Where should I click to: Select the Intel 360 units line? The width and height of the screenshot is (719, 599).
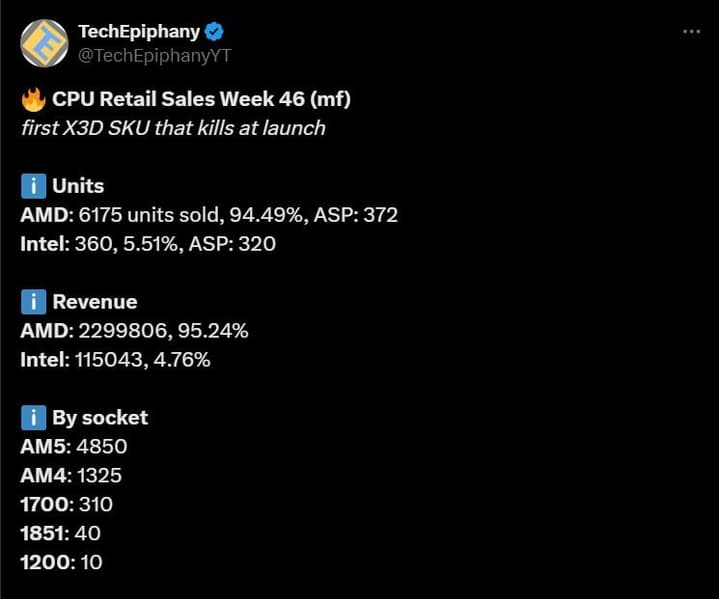pos(148,244)
